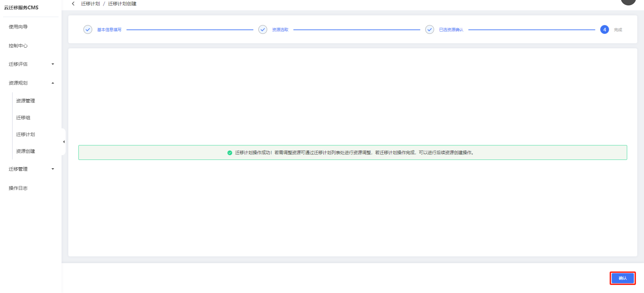The image size is (644, 293).
Task: Click 迁移计划创建 breadcrumb text
Action: click(122, 4)
